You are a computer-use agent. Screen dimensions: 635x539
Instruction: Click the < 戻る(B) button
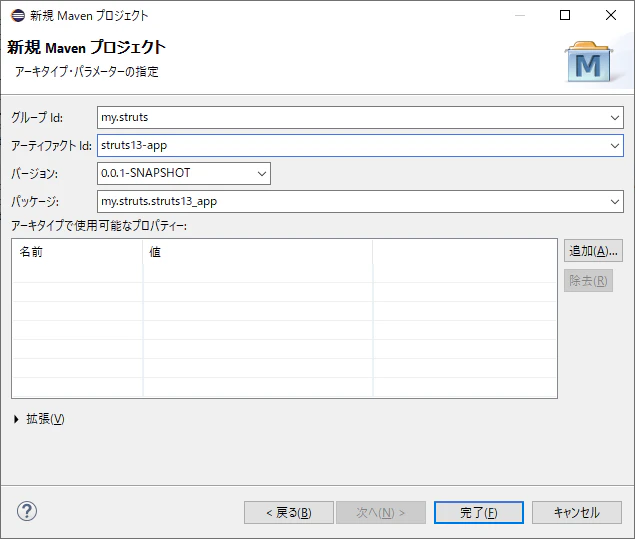tap(289, 513)
